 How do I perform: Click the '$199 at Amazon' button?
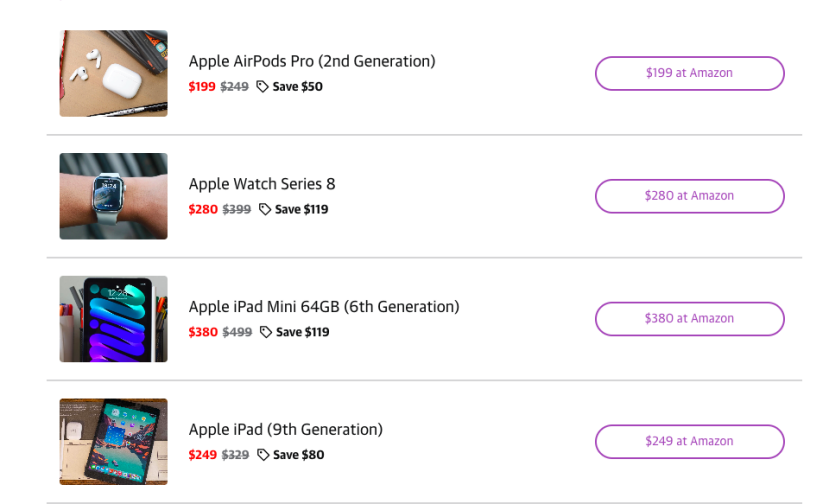pyautogui.click(x=689, y=73)
